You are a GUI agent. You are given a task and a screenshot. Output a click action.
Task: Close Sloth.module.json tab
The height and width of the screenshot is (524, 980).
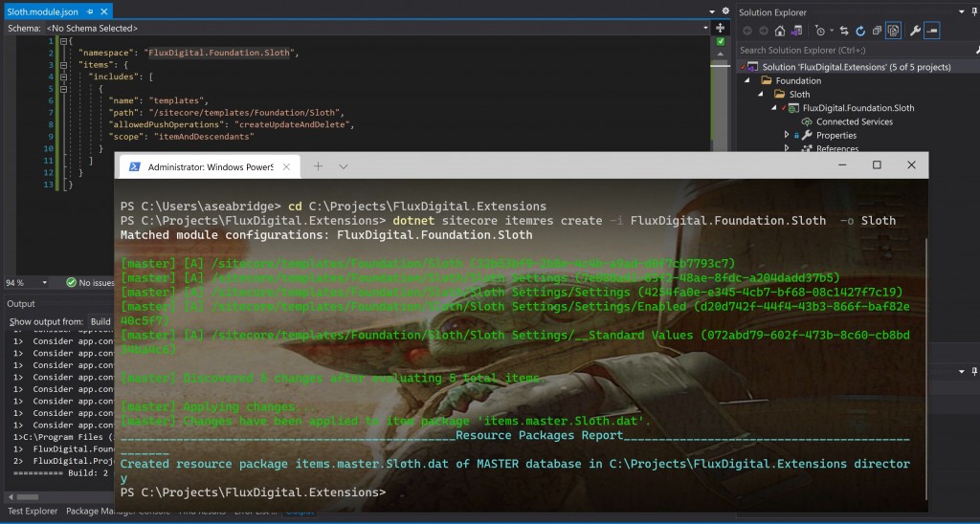(x=103, y=11)
